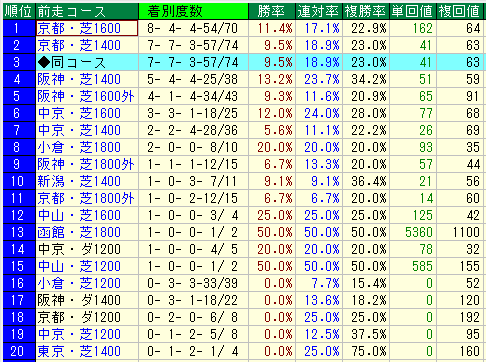Sort by the 勝率 column header
Viewport: 486px width, 362px height.
272,11
